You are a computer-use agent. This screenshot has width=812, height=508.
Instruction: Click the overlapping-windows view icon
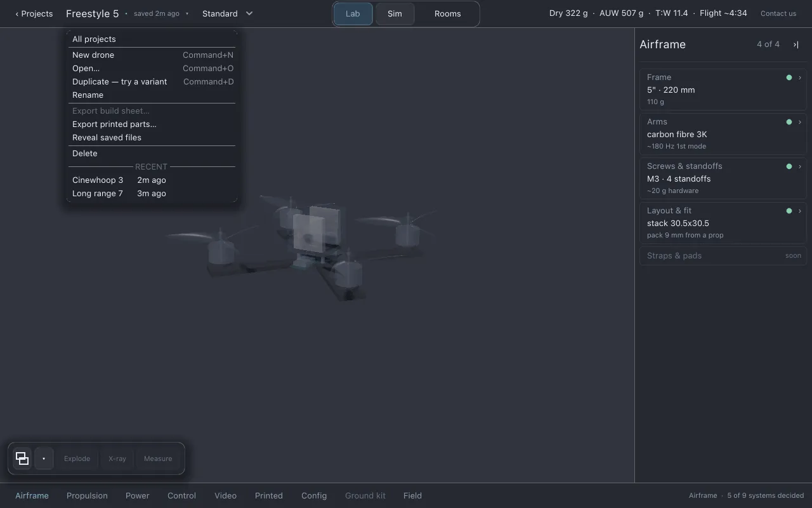[22, 458]
